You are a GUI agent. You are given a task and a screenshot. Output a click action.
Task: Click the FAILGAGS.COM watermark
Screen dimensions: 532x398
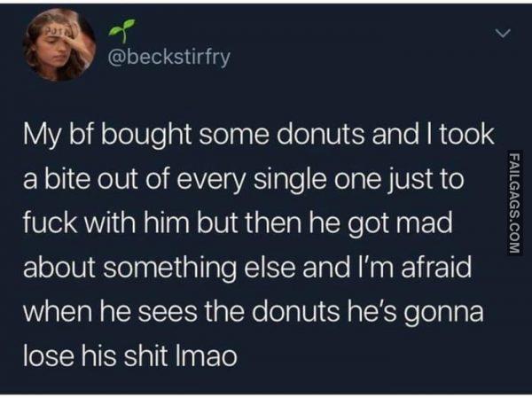coord(514,203)
